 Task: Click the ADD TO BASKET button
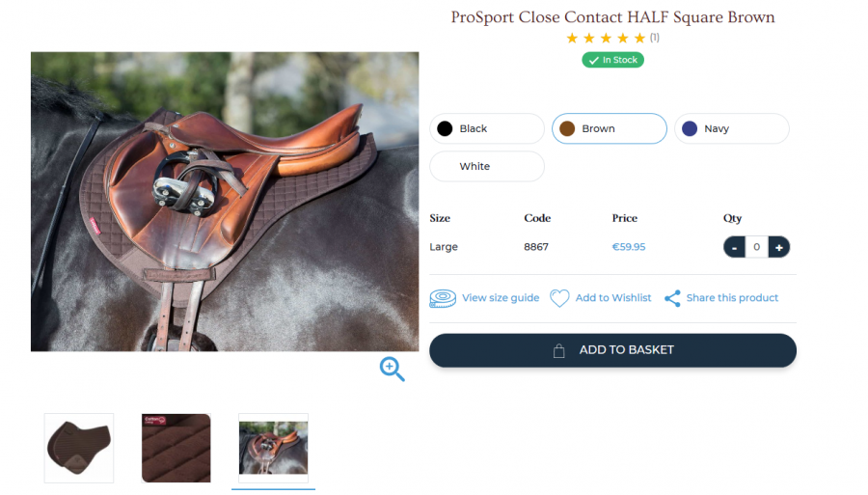(612, 350)
